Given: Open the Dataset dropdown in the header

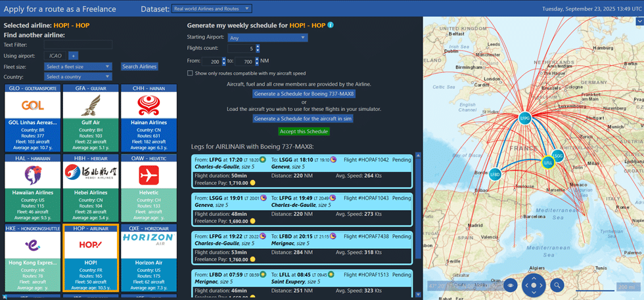Looking at the screenshot, I should [211, 9].
